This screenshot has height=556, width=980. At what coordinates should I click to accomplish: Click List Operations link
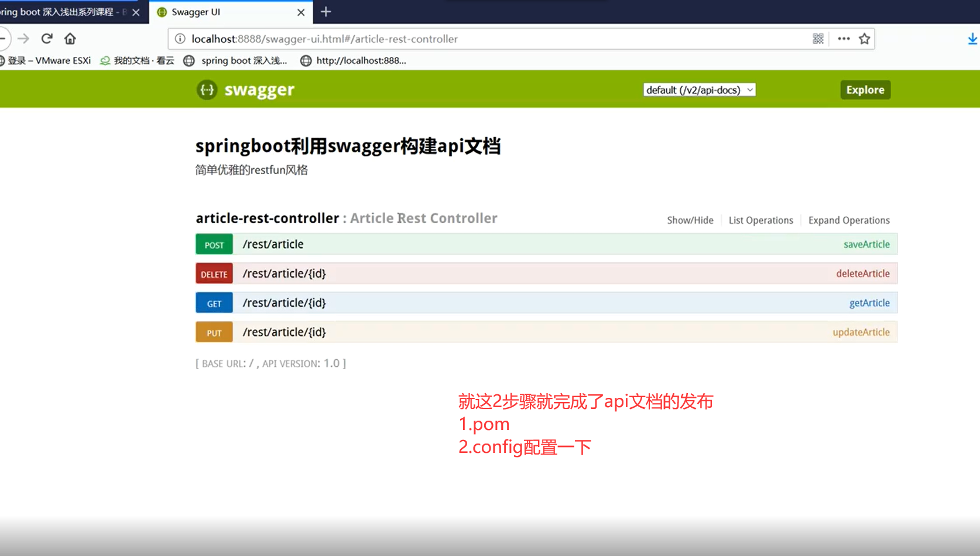coord(761,220)
